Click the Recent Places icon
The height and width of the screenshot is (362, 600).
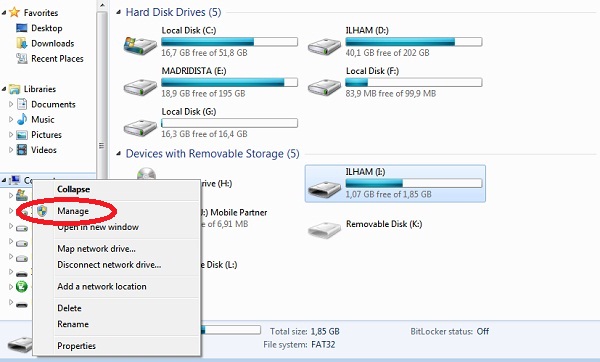point(22,59)
